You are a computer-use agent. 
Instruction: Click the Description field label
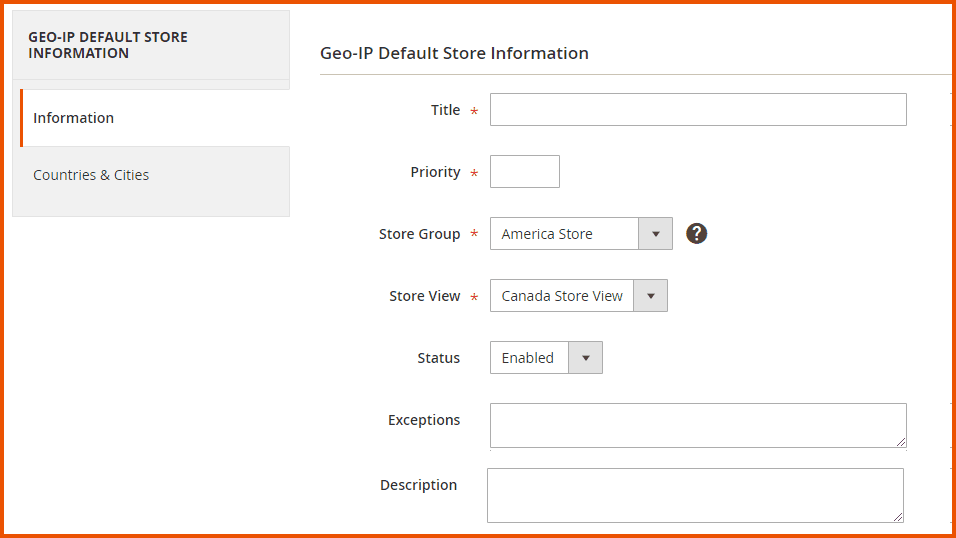pos(418,485)
